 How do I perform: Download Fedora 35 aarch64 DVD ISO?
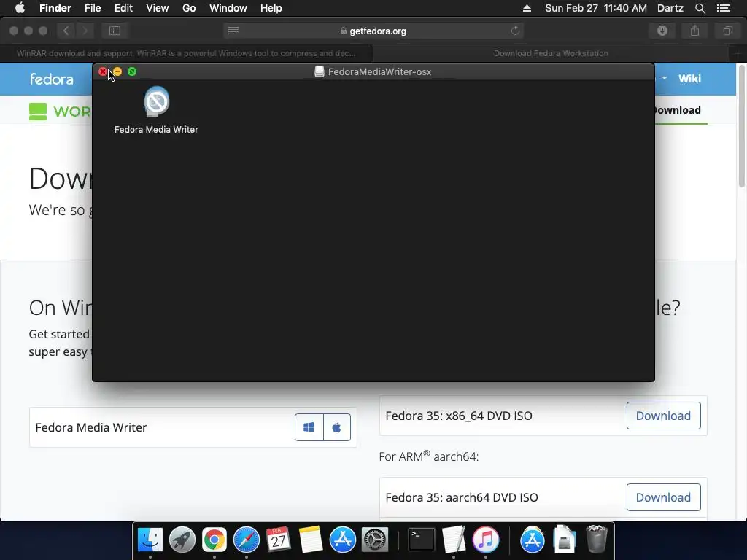pyautogui.click(x=663, y=497)
